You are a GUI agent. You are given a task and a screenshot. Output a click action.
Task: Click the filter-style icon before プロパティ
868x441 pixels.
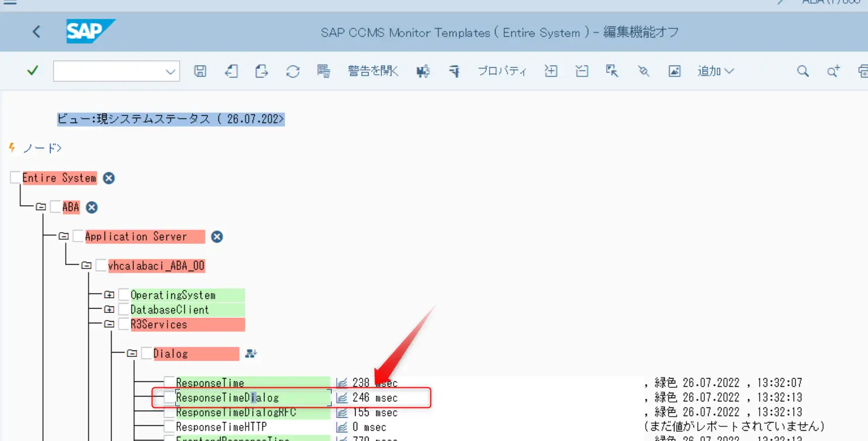pos(454,71)
